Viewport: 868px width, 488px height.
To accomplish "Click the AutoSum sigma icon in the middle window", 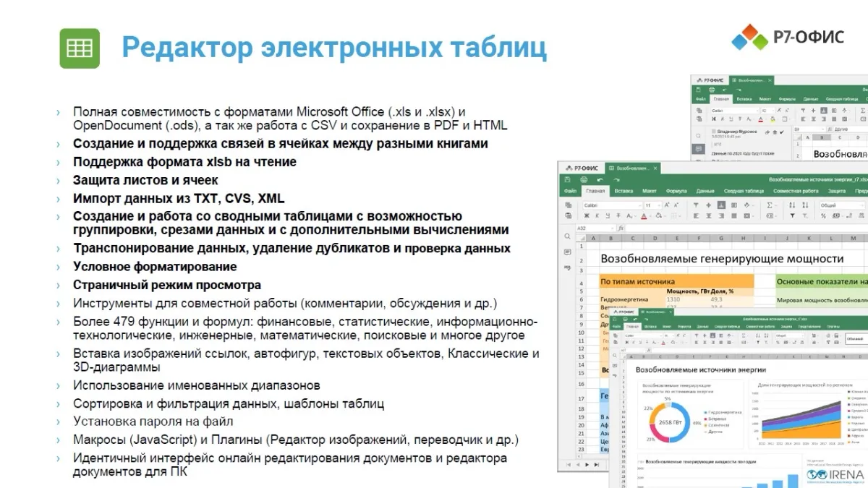I will pos(767,205).
